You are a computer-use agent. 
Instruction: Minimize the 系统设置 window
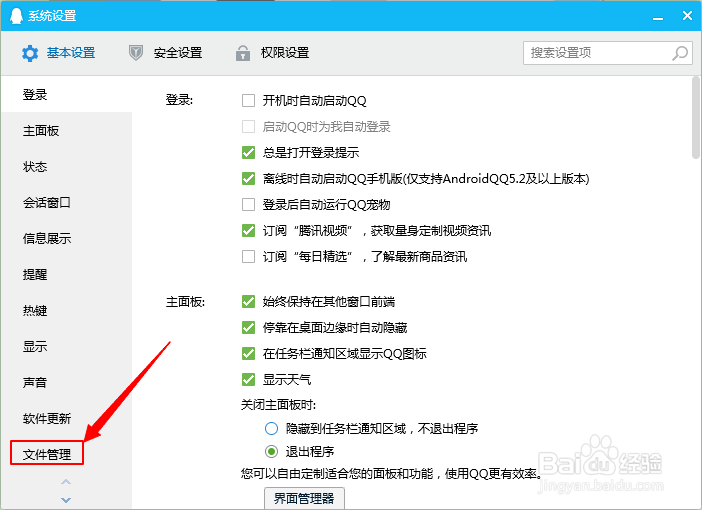click(658, 17)
